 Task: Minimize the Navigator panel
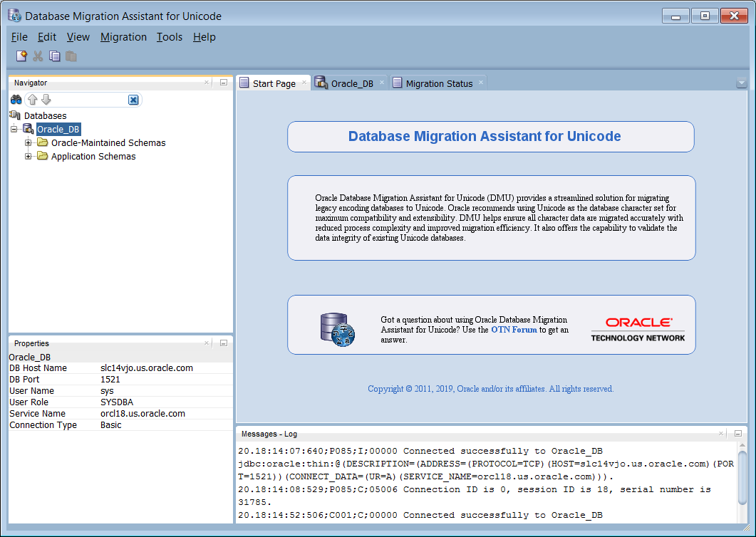[224, 83]
